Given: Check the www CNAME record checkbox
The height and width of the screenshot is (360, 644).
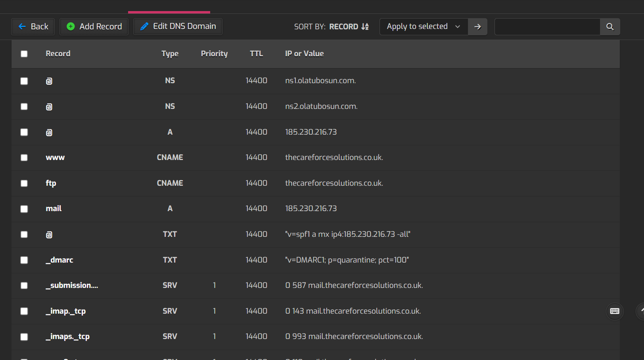Looking at the screenshot, I should point(24,158).
